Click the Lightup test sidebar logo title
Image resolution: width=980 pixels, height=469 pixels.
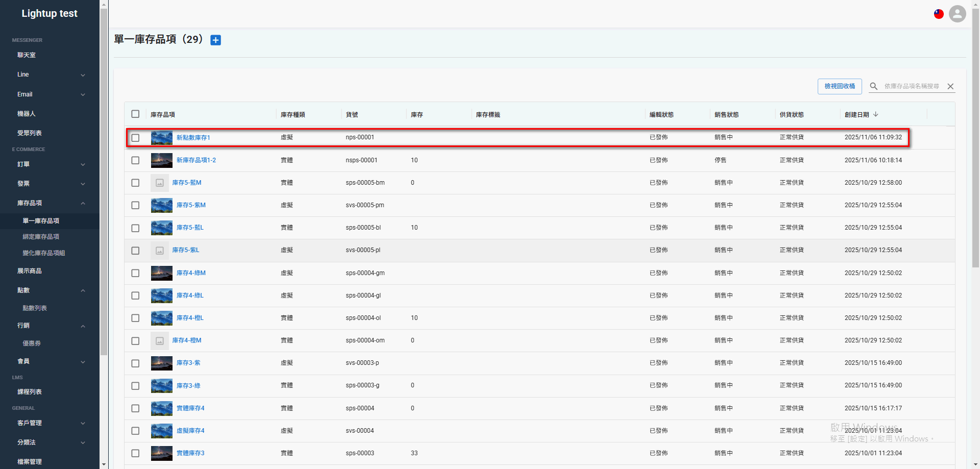pos(50,13)
